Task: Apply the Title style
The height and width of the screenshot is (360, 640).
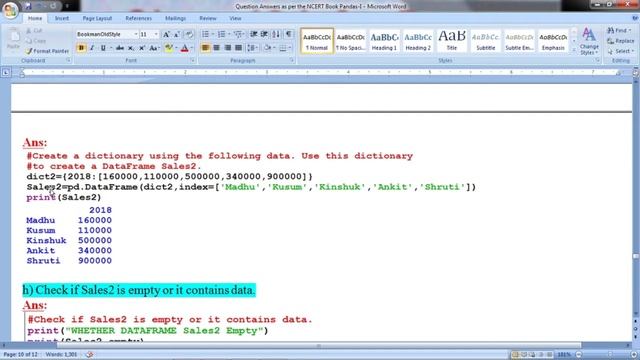Action: tap(452, 40)
